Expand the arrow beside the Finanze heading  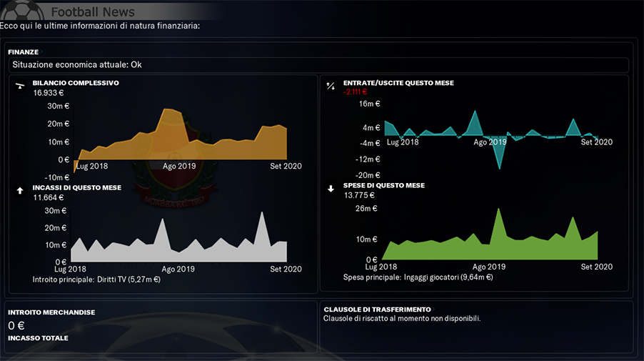click(41, 51)
